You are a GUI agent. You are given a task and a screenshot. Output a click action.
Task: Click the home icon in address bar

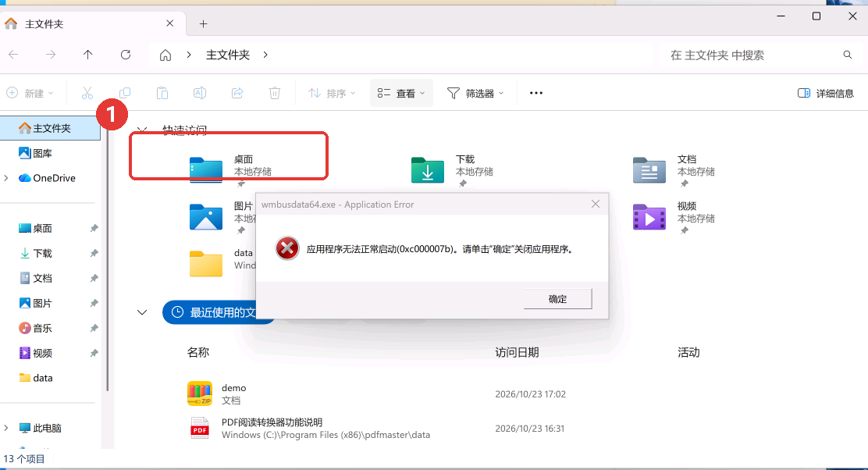[x=165, y=55]
